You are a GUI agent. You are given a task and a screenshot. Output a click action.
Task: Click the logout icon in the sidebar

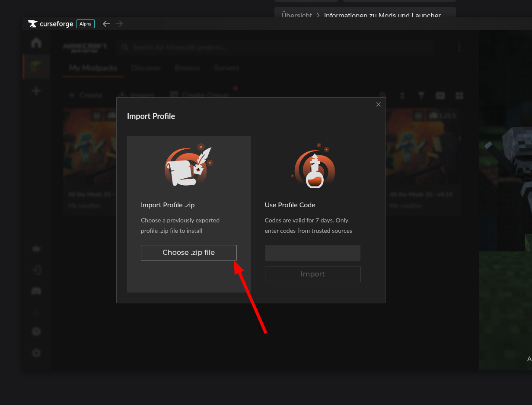pyautogui.click(x=36, y=270)
